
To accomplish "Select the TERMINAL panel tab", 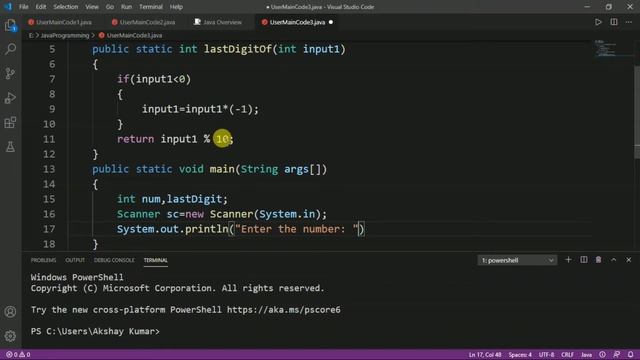I will pos(156,260).
